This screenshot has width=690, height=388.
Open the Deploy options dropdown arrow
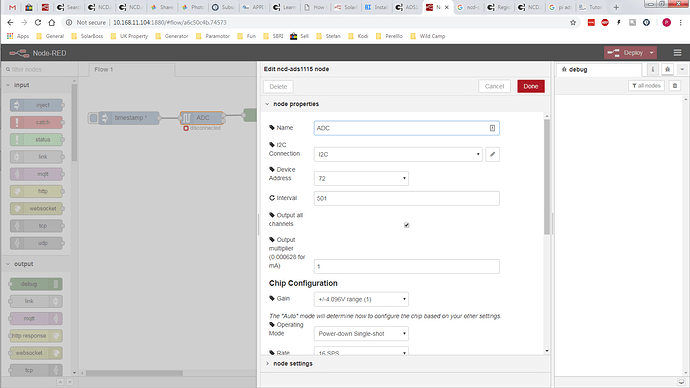tap(652, 53)
